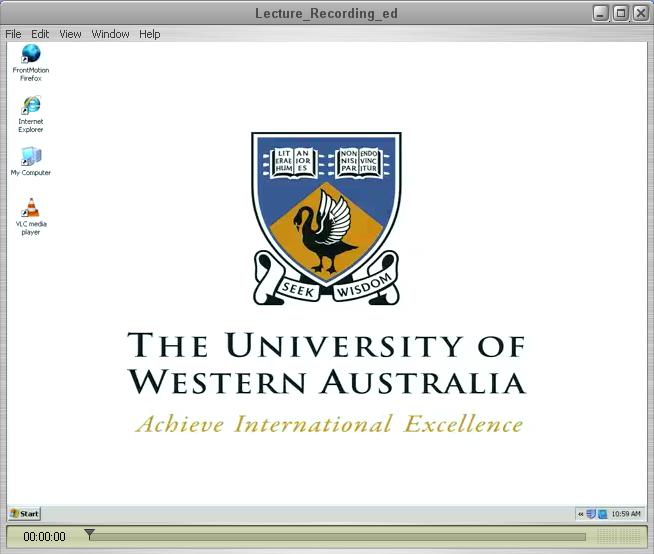Click the shield icon in system tray
The image size is (654, 554).
point(591,514)
